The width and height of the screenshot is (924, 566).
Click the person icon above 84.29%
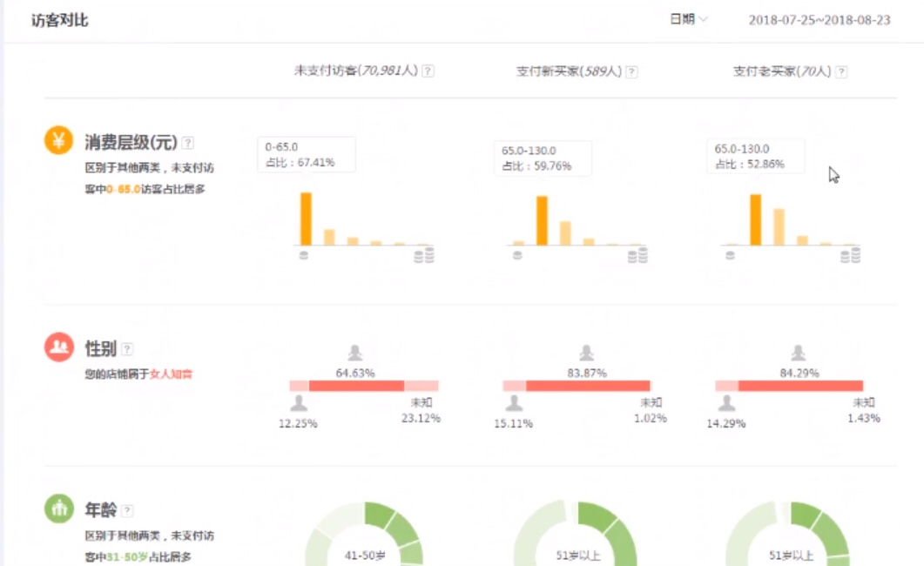799,353
